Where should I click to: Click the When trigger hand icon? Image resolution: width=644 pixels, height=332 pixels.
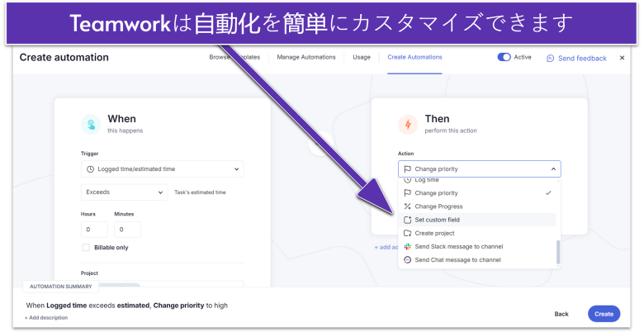[91, 125]
